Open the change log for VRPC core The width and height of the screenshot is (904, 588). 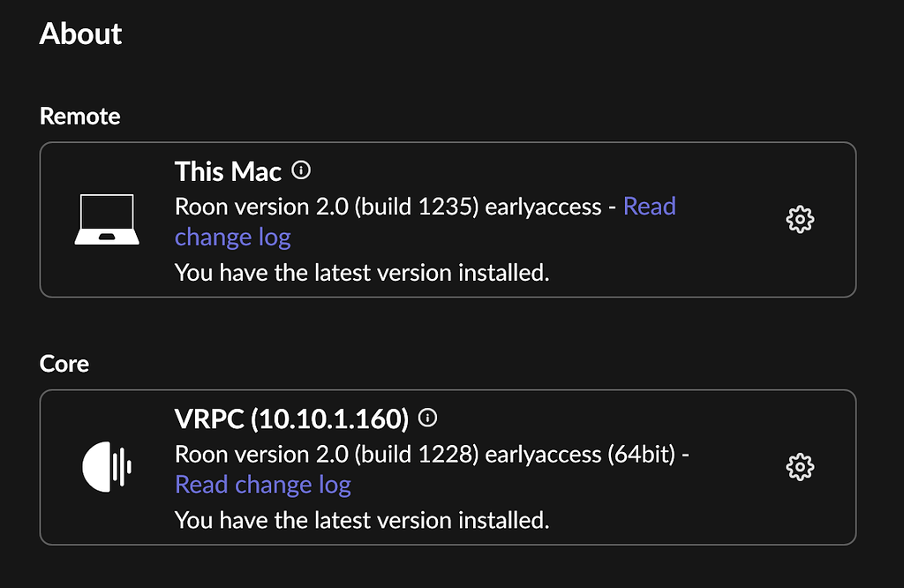pyautogui.click(x=262, y=484)
